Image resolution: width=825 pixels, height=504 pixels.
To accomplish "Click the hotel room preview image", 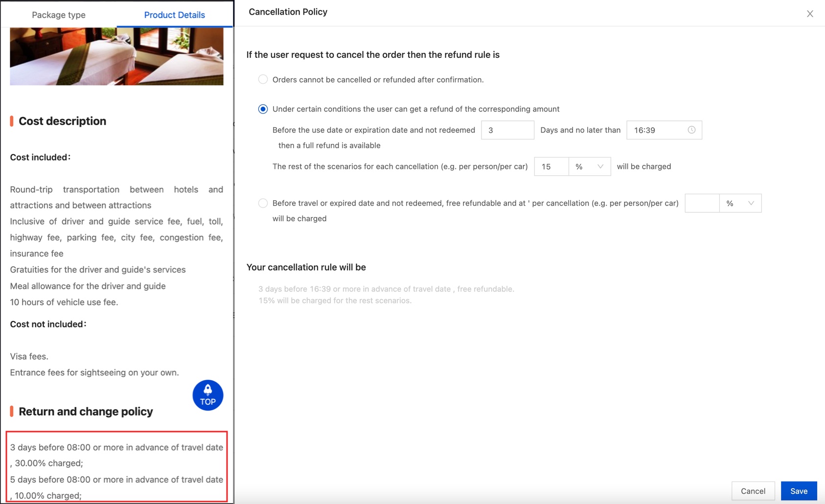I will (116, 56).
